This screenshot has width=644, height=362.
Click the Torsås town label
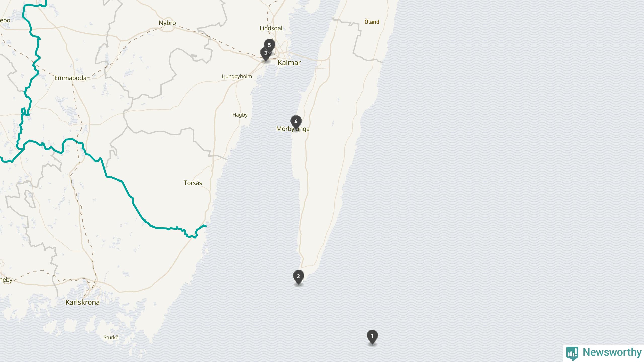[193, 183]
